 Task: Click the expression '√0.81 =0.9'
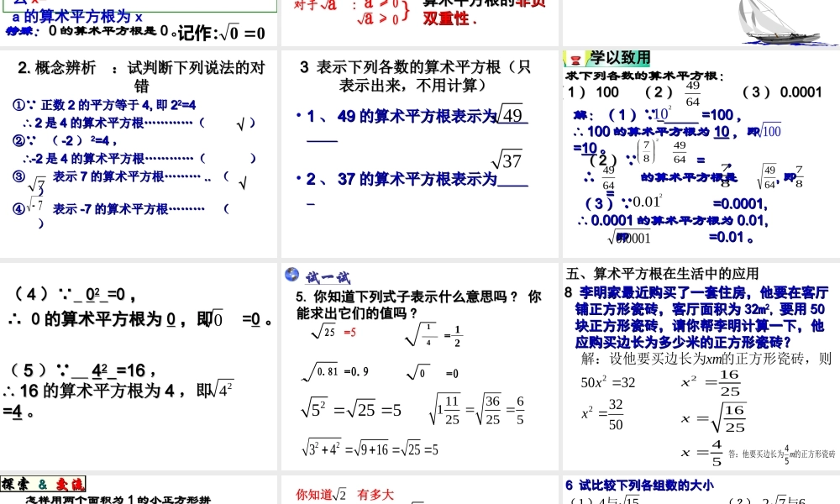pyautogui.click(x=335, y=372)
